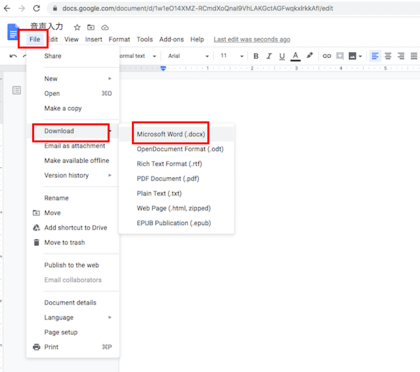
Task: Click the move-to-folder icon beside title
Action: click(91, 27)
